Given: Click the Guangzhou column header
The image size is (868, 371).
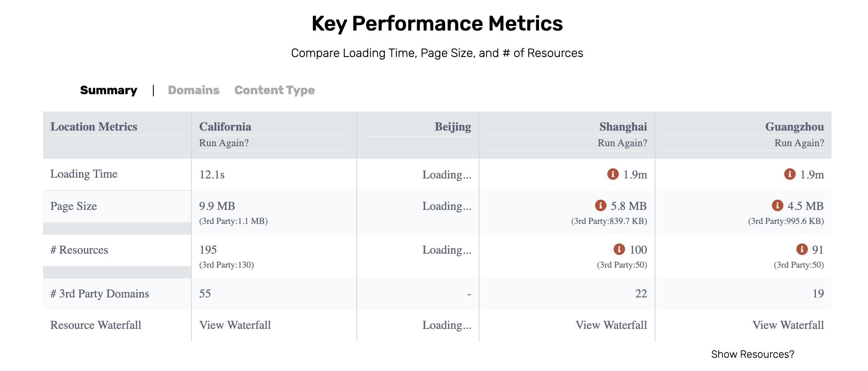Looking at the screenshot, I should point(794,126).
